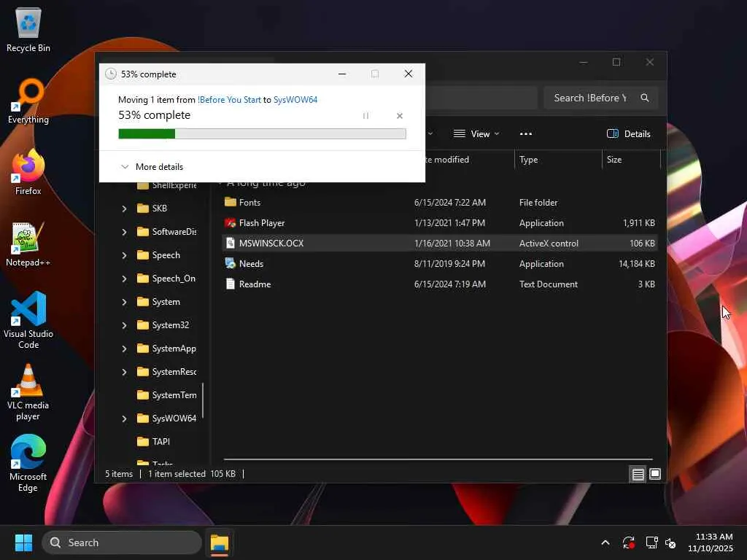Sort by the Type column header

[x=558, y=160]
